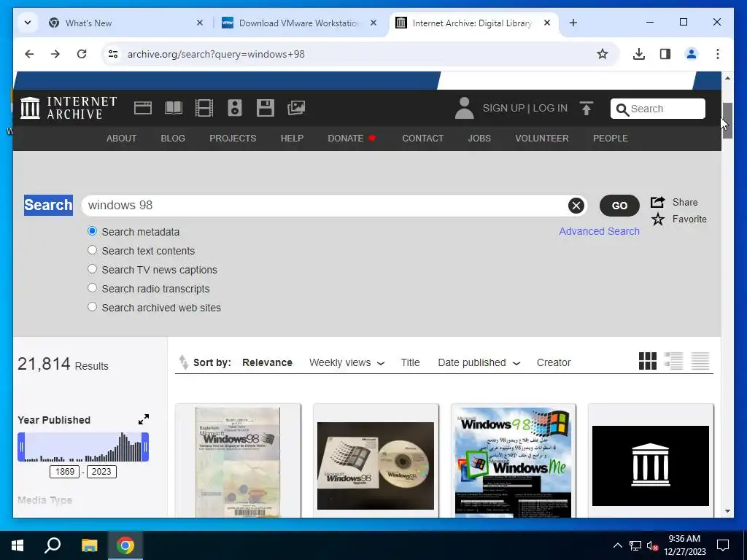Open File Explorer from taskbar

89,545
